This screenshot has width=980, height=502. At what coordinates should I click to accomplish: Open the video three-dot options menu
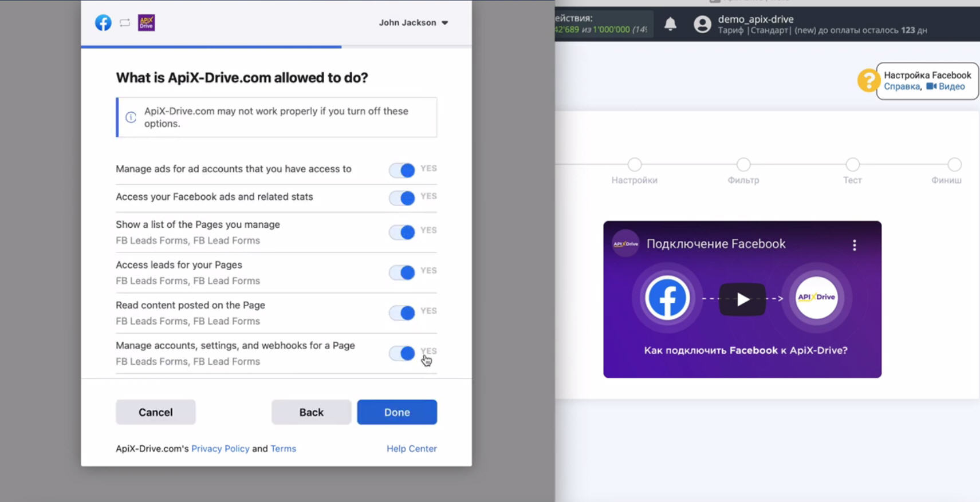click(855, 245)
